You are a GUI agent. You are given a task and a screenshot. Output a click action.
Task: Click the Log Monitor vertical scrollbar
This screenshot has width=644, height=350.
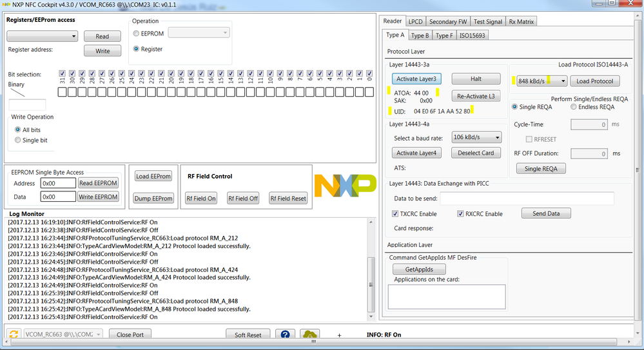pyautogui.click(x=371, y=269)
